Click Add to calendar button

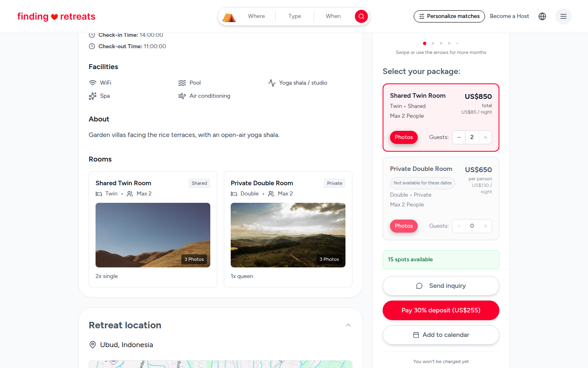click(441, 335)
